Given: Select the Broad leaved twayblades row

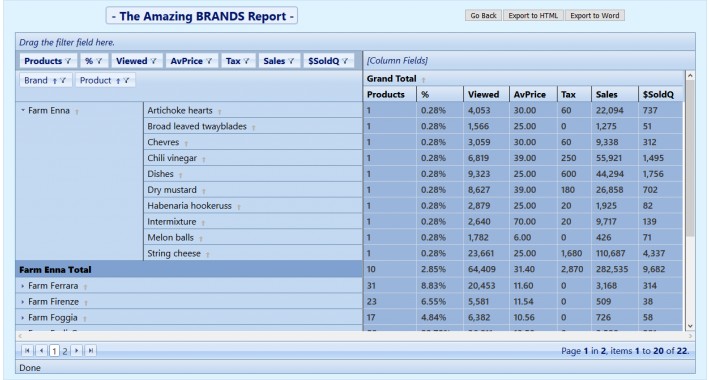Looking at the screenshot, I should coord(253,126).
